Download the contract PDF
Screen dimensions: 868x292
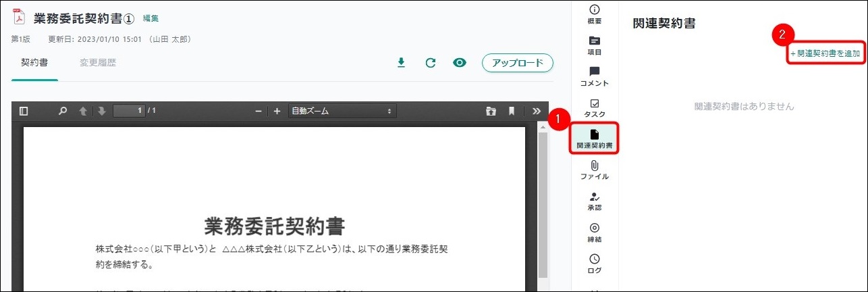[x=401, y=63]
